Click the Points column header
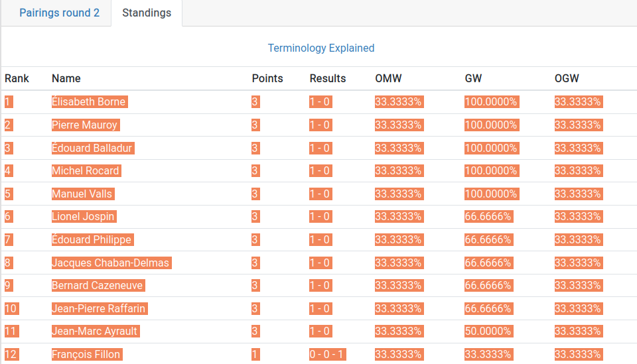The width and height of the screenshot is (637, 364). 267,78
